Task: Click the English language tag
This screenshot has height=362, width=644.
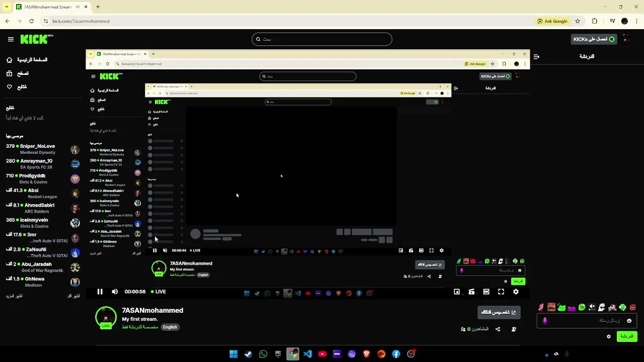Action: (170, 327)
